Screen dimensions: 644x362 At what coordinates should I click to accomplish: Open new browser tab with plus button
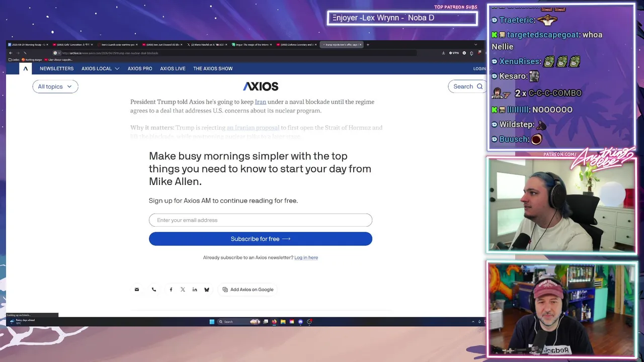pyautogui.click(x=368, y=45)
